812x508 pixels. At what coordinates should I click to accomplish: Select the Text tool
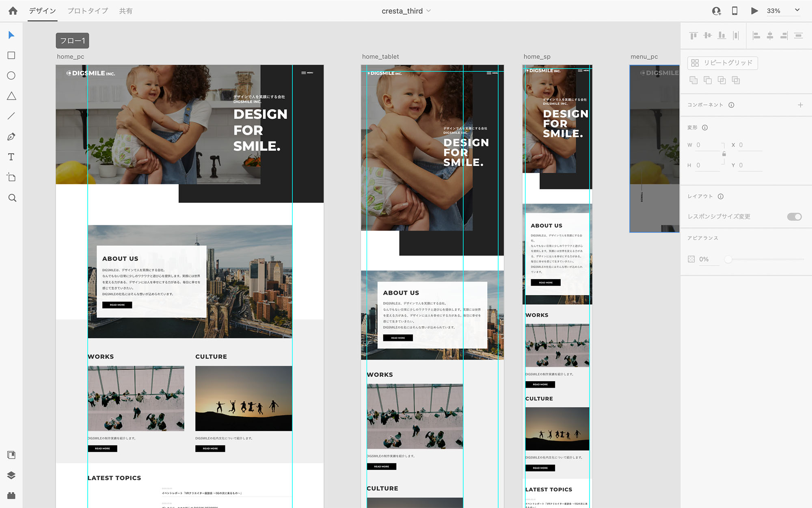11,157
